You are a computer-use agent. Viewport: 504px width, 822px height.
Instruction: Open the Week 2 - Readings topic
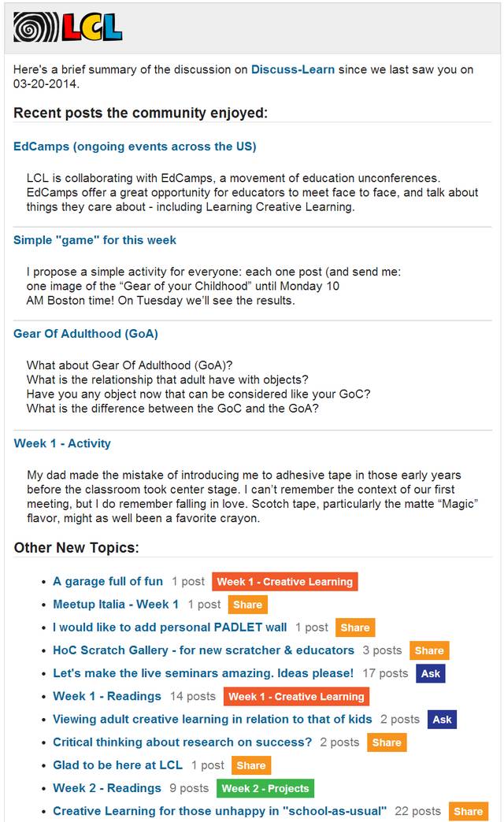click(107, 788)
